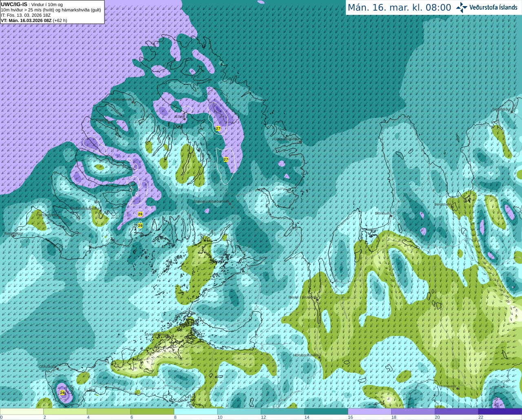
Task: Select the 16–18 m/s lavender legend swatch
Action: click(x=370, y=411)
